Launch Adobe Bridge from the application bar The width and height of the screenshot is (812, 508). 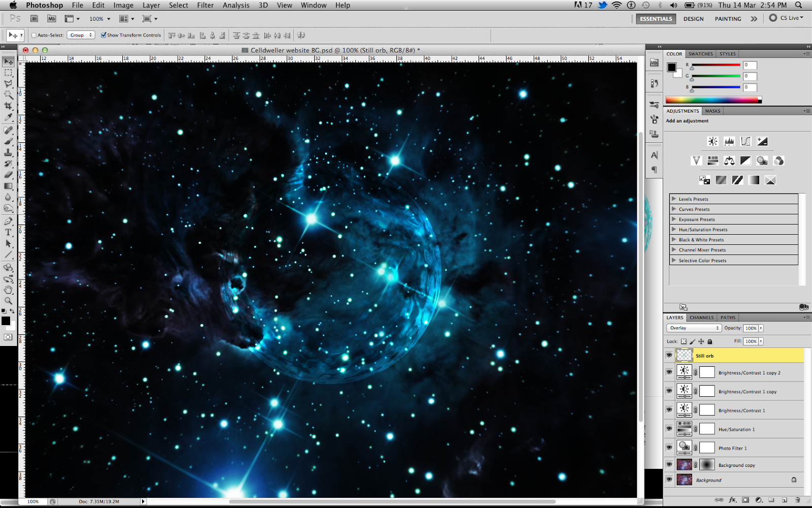[x=35, y=19]
